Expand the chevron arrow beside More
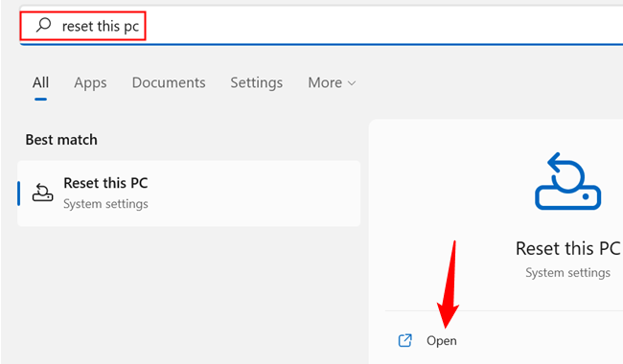Image resolution: width=623 pixels, height=364 pixels. point(352,83)
